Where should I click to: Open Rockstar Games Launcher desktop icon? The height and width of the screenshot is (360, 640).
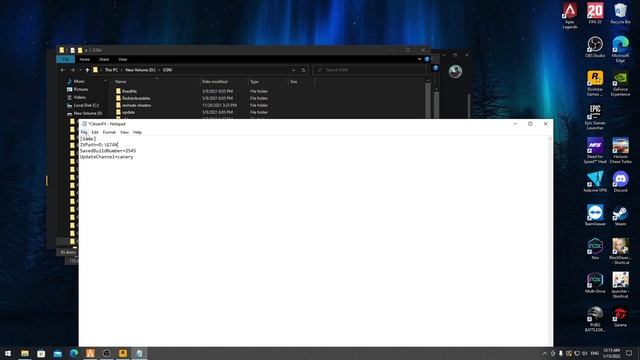click(x=595, y=83)
